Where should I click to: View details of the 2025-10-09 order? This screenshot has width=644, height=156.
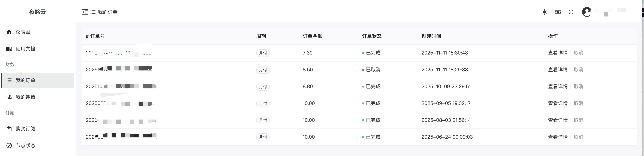click(x=558, y=86)
